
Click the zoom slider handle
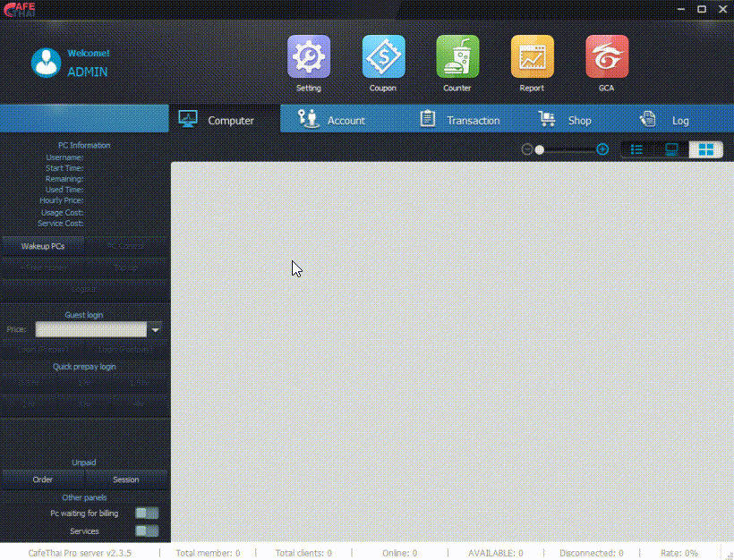point(539,149)
